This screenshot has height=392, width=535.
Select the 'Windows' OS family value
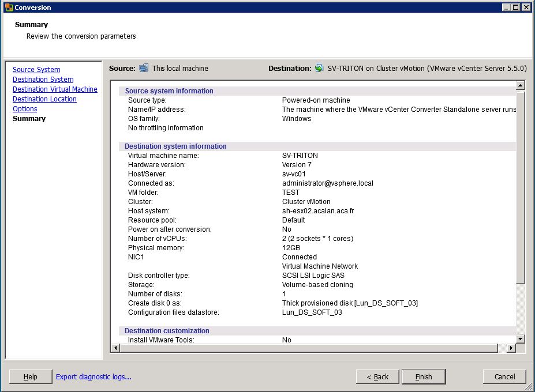297,119
